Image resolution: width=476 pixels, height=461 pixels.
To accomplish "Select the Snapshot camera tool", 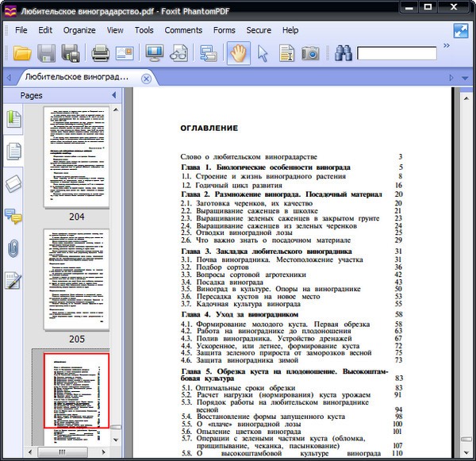I will pos(310,53).
